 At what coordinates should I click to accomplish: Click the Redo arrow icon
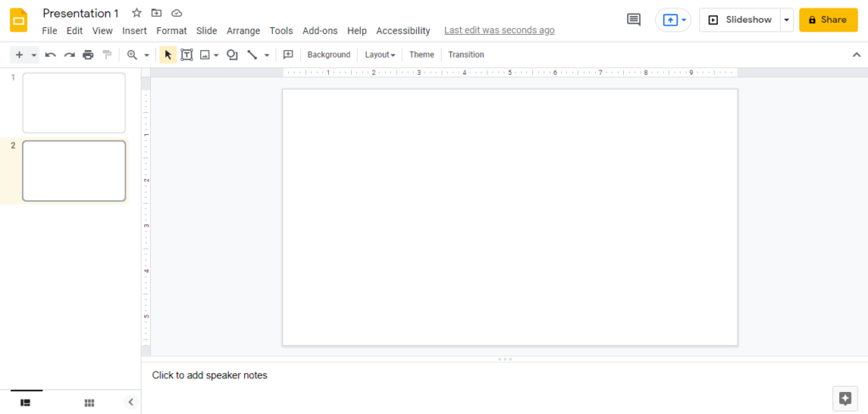click(x=70, y=54)
